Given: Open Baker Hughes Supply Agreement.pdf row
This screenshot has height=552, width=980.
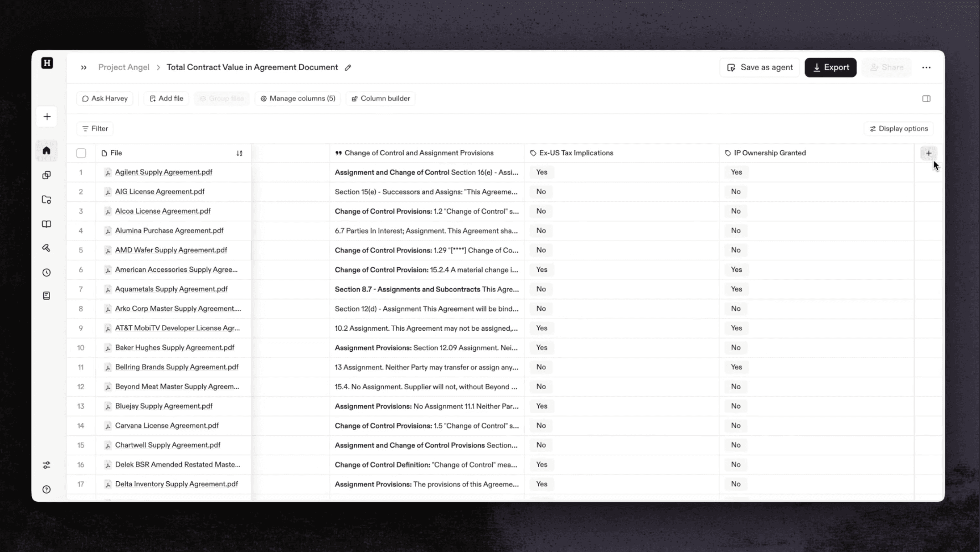Looking at the screenshot, I should [x=175, y=348].
